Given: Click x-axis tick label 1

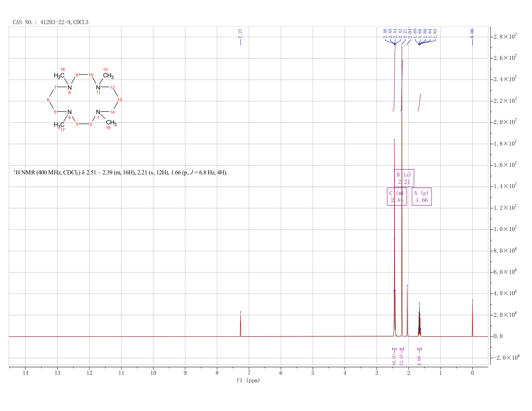Looking at the screenshot, I should click(x=440, y=373).
